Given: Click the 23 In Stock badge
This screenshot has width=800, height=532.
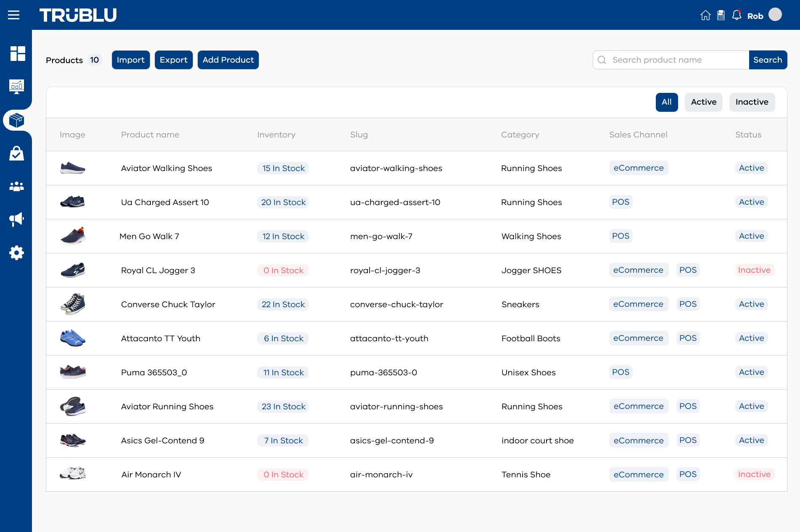Looking at the screenshot, I should [x=283, y=406].
